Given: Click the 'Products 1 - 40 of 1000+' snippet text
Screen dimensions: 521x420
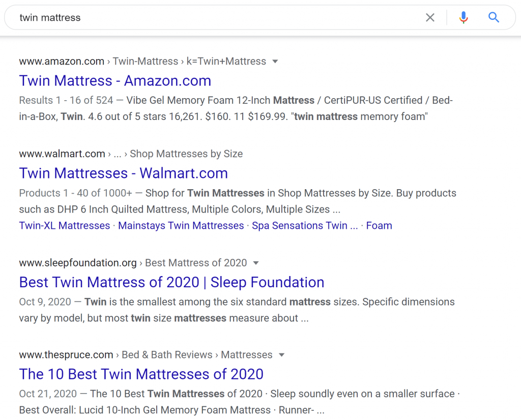Looking at the screenshot, I should tap(75, 193).
